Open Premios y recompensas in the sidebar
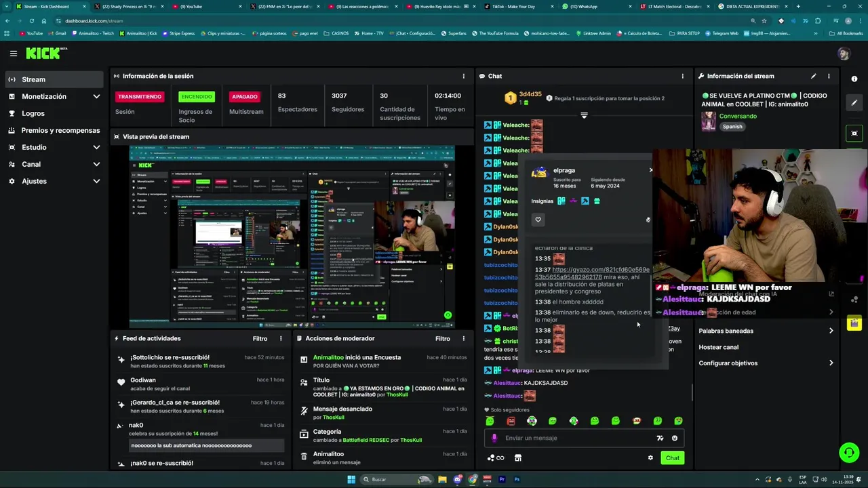 [x=54, y=130]
